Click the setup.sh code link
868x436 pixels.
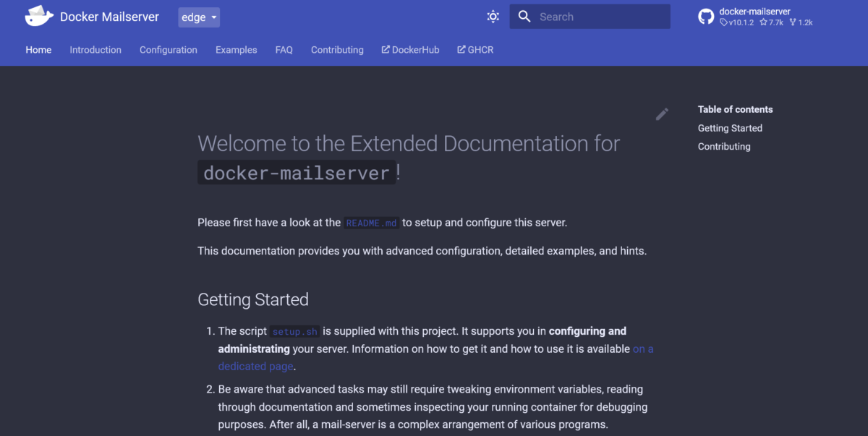coord(295,332)
